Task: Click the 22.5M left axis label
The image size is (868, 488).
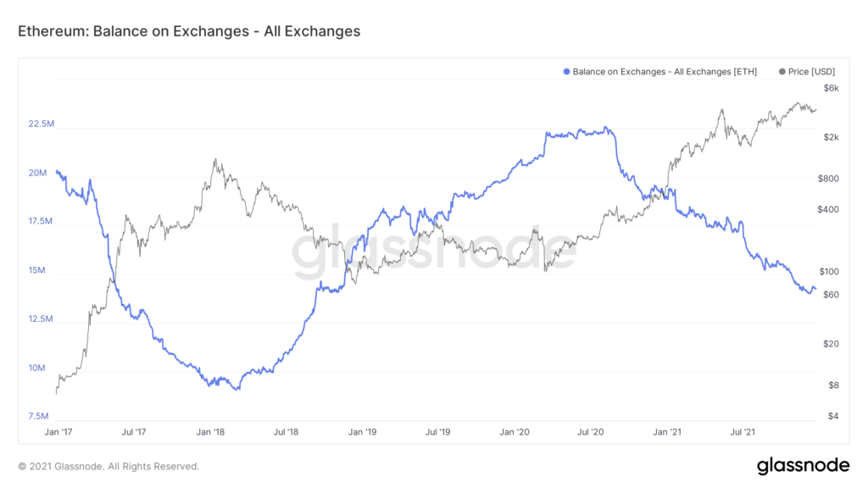Action: pos(42,125)
